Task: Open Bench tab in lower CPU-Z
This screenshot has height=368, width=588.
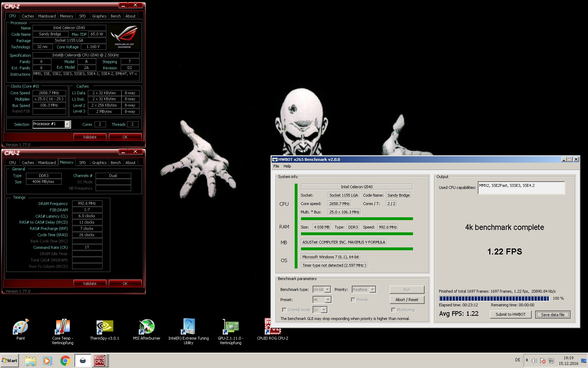Action: (x=116, y=163)
